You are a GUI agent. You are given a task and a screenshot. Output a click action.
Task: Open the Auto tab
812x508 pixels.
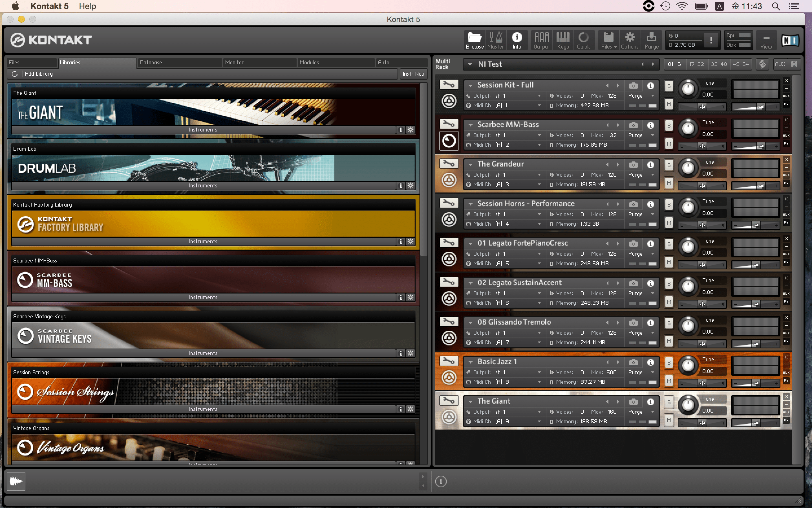402,62
